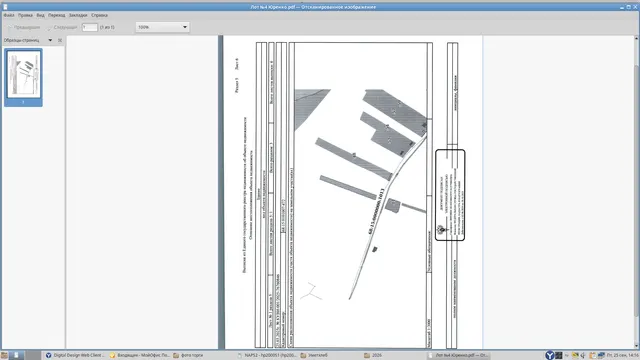Open the Вид menu

(40, 15)
